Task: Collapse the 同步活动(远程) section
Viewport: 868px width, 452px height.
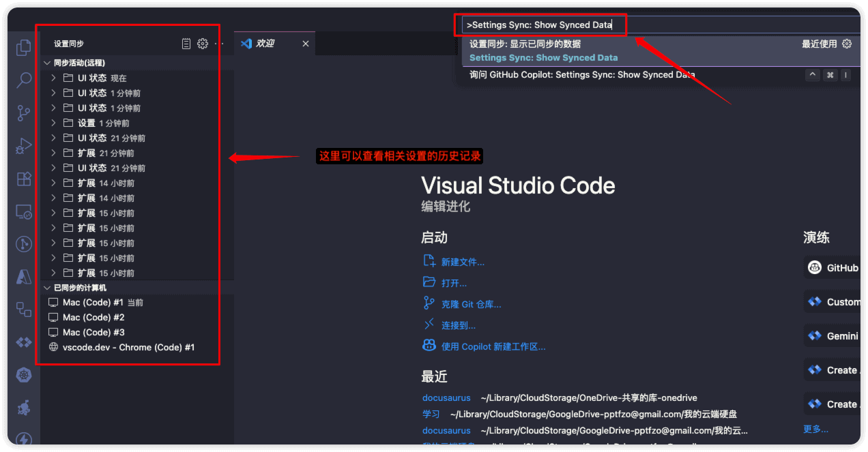Action: pos(47,63)
